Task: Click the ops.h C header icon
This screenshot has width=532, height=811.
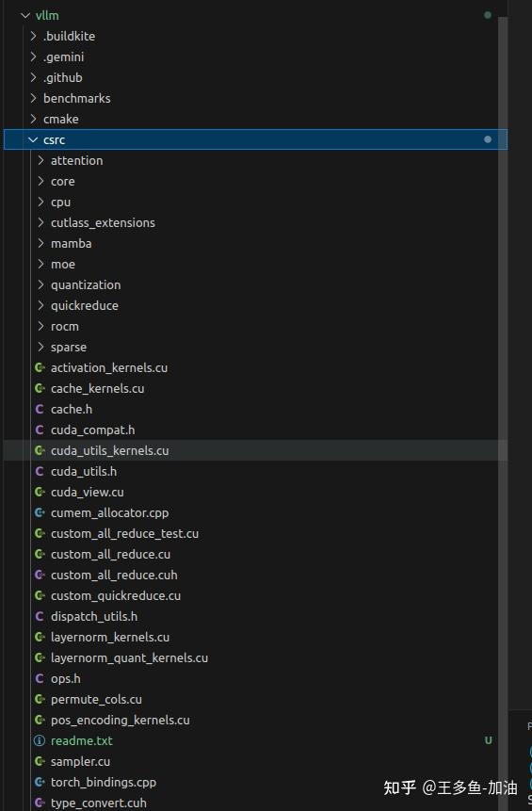Action: tap(40, 678)
